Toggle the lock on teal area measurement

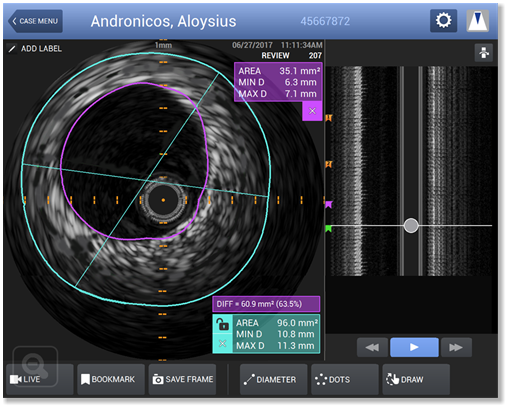tap(223, 324)
